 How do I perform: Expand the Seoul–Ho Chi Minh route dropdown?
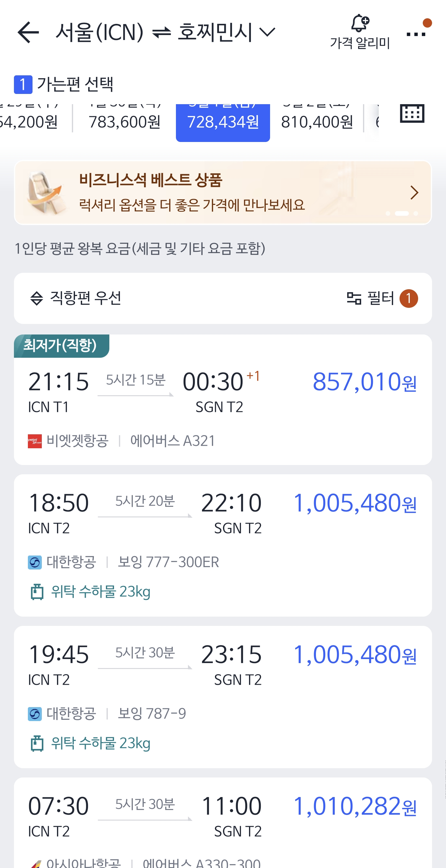(x=268, y=32)
